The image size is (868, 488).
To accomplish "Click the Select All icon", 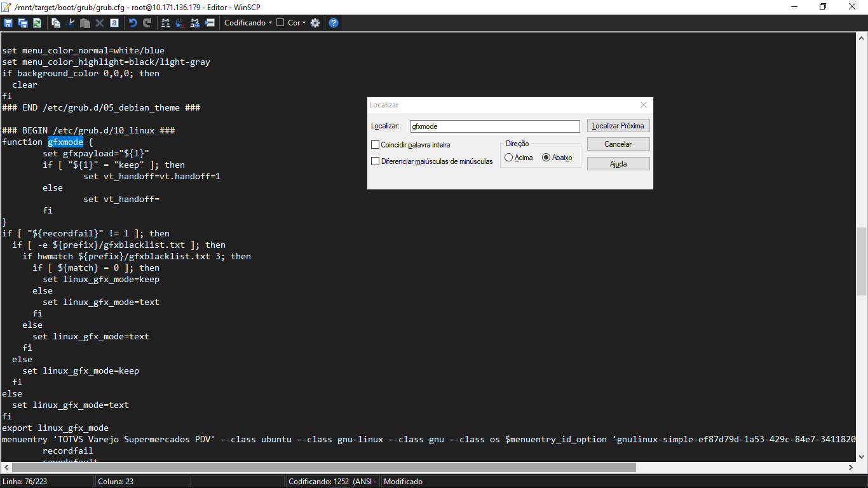I will coord(114,23).
